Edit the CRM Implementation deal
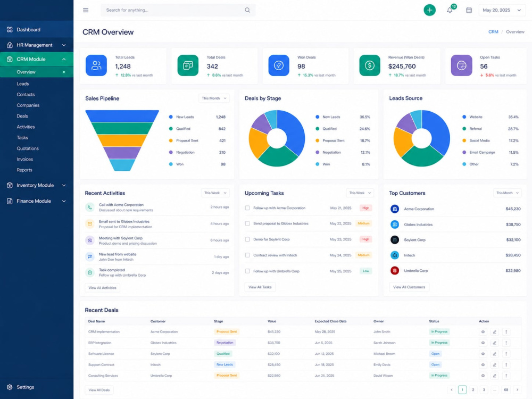Viewport: 532px width, 399px height. [x=495, y=332]
